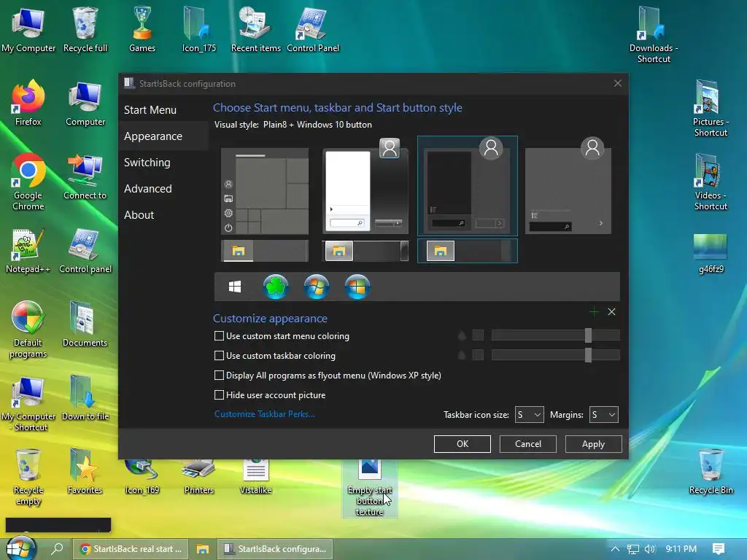The width and height of the screenshot is (747, 560).
Task: Select the Videos - Shortcut desktop icon
Action: (x=711, y=182)
